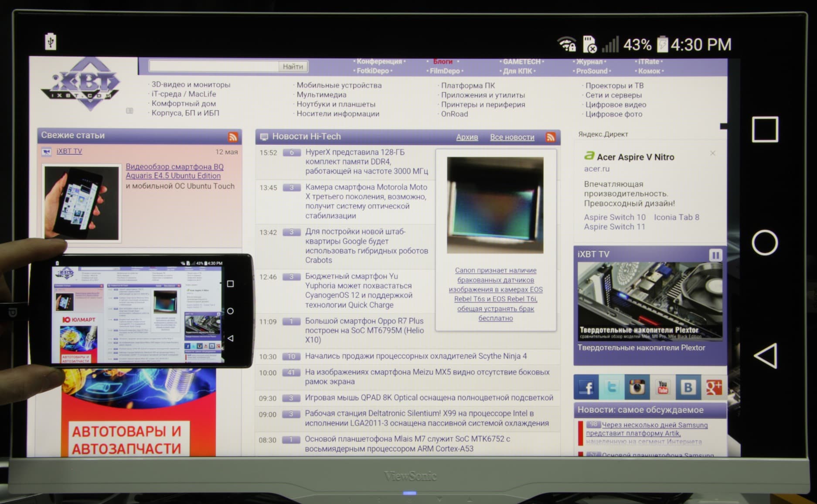817x504 pixels.
Task: Open the iT-среда / MacLife section
Action: [x=184, y=94]
